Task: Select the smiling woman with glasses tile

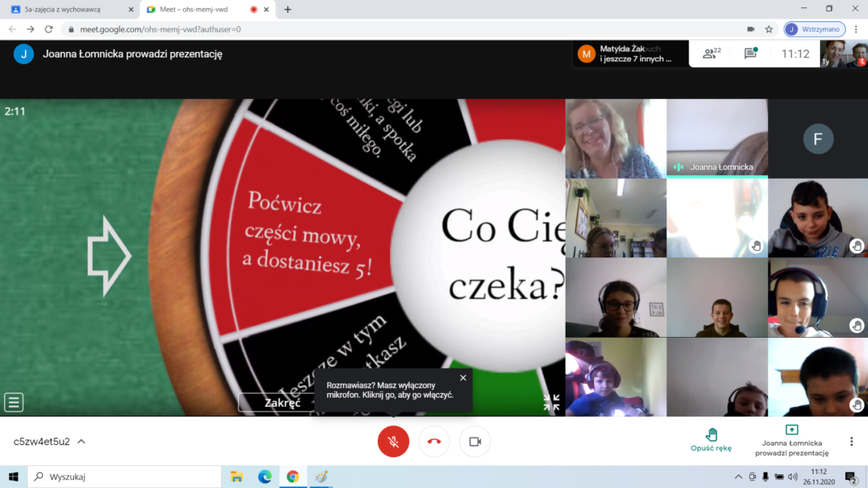Action: click(615, 138)
